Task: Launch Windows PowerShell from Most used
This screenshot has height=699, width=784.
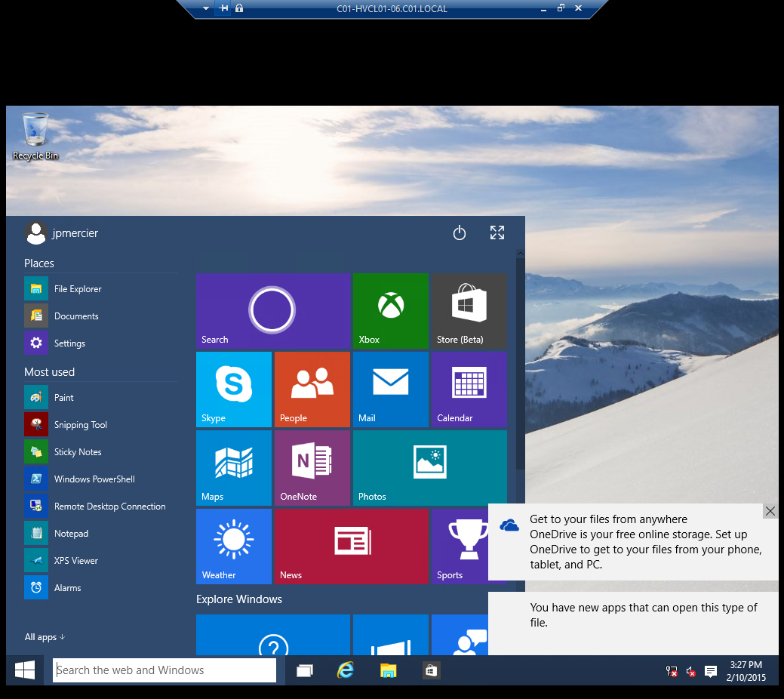Action: (x=101, y=479)
